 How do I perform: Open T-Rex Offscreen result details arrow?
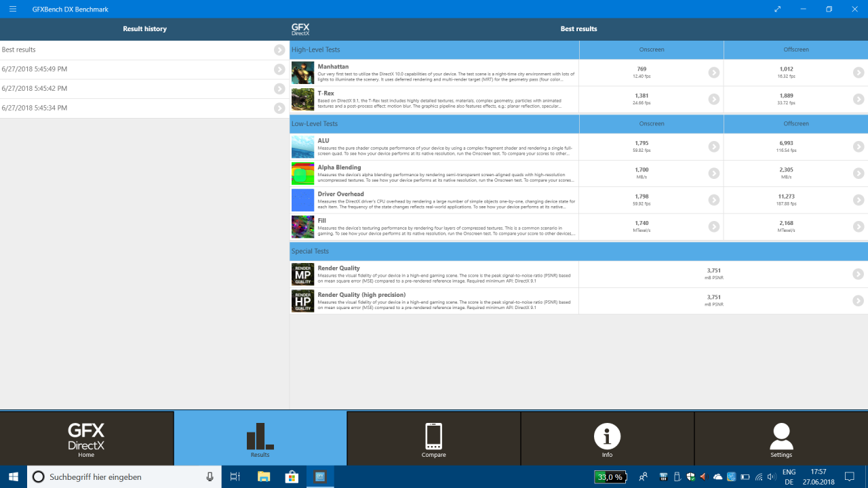(859, 99)
